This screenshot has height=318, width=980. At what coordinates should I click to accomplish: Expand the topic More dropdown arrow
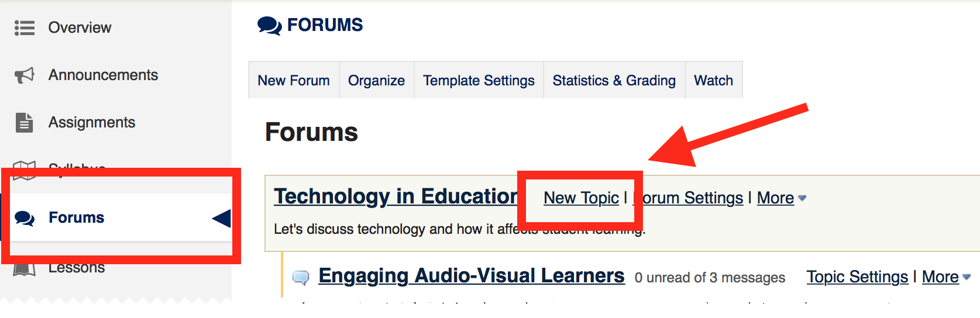click(x=966, y=277)
